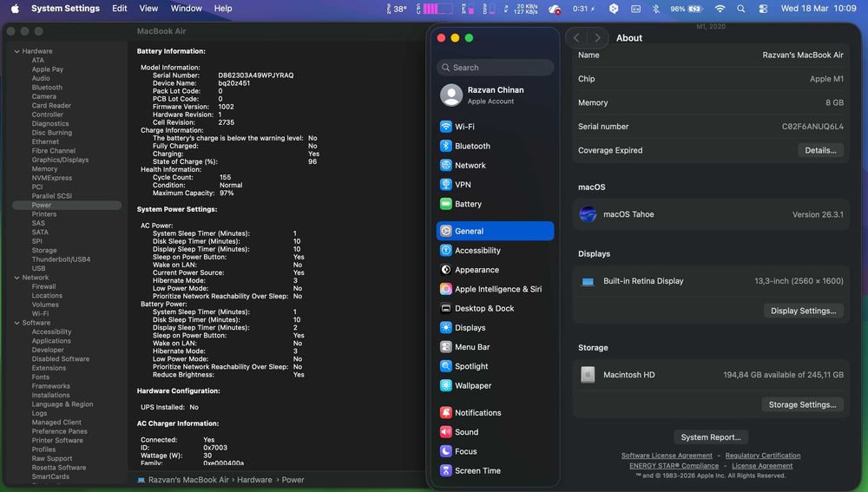
Task: Open Storage Settings... button
Action: 802,404
